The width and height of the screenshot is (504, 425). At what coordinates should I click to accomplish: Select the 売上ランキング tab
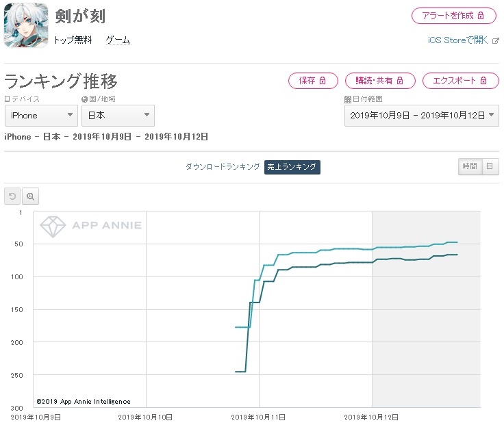(292, 167)
